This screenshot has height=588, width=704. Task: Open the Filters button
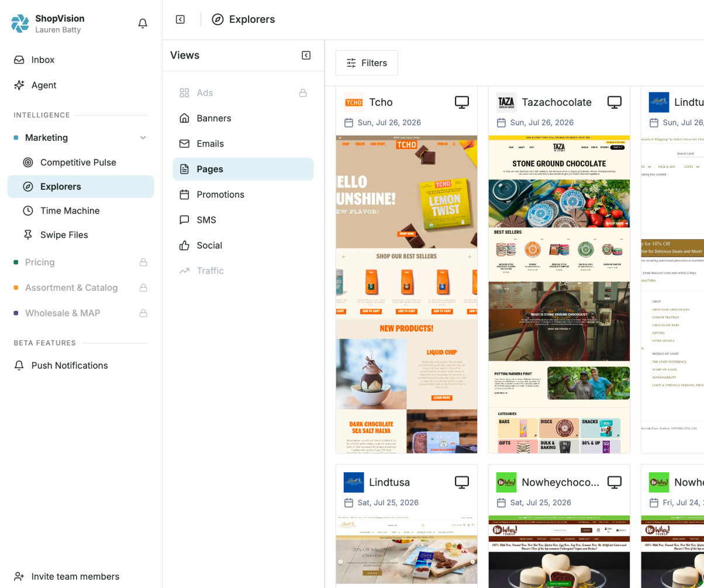click(367, 63)
